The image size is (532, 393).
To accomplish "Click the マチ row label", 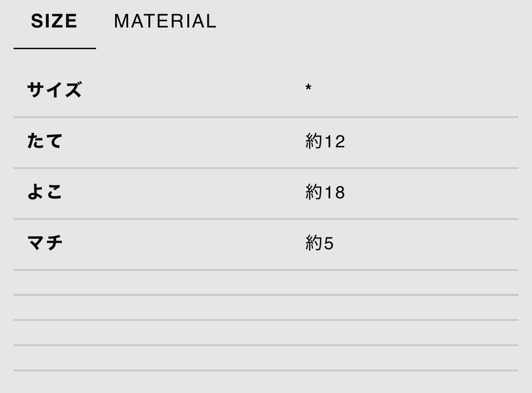I will click(x=45, y=243).
